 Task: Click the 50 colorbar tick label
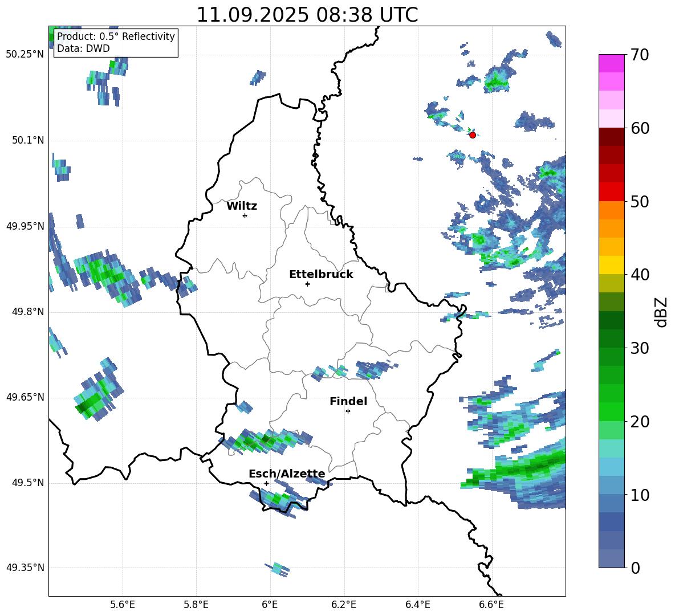pyautogui.click(x=639, y=202)
